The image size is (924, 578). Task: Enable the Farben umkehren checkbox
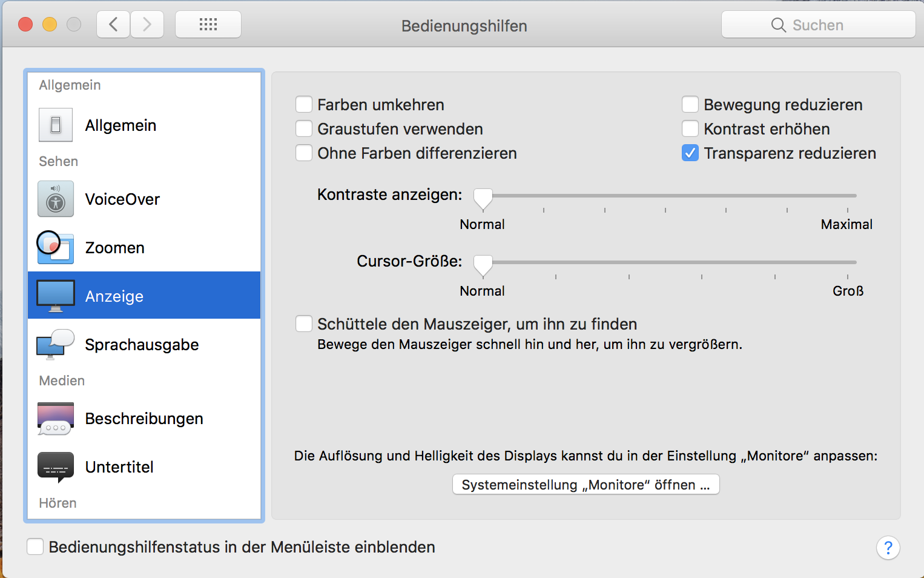coord(304,105)
